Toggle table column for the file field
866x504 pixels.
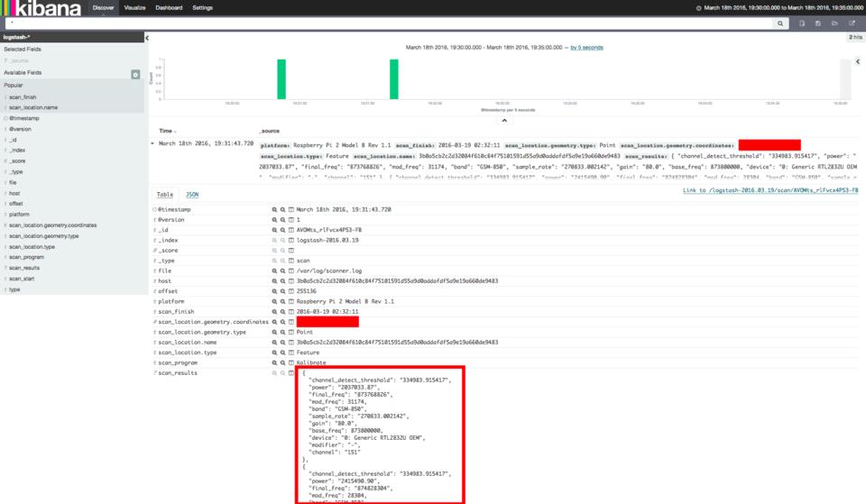coord(290,270)
